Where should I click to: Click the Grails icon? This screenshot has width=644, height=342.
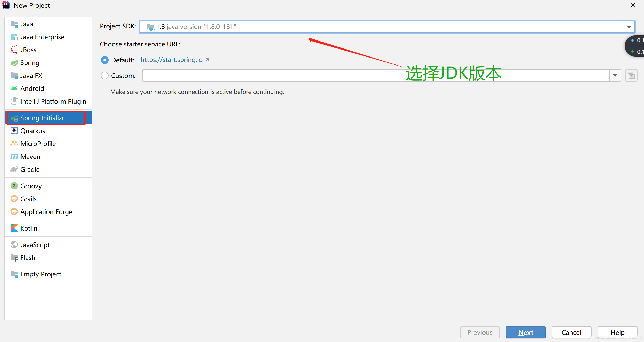14,199
